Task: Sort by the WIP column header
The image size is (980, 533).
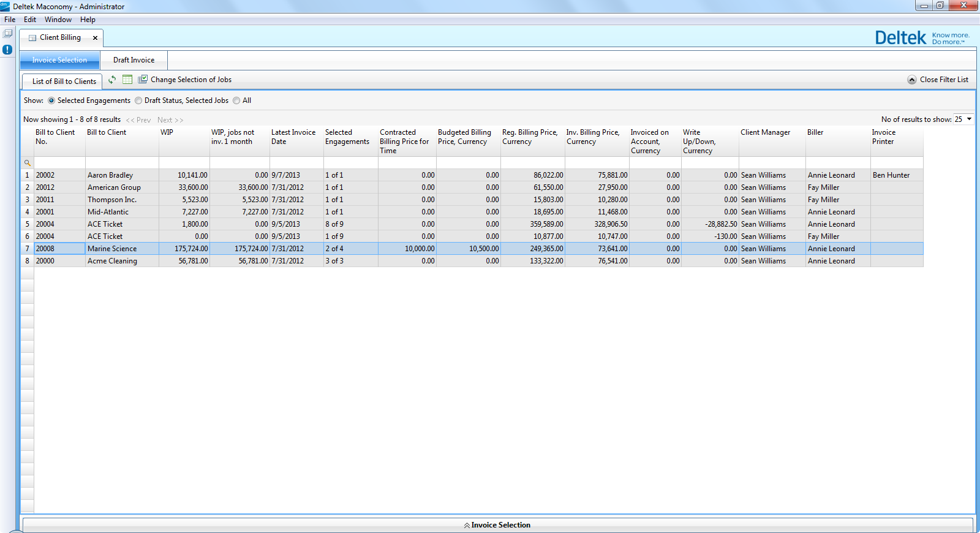Action: [x=184, y=142]
